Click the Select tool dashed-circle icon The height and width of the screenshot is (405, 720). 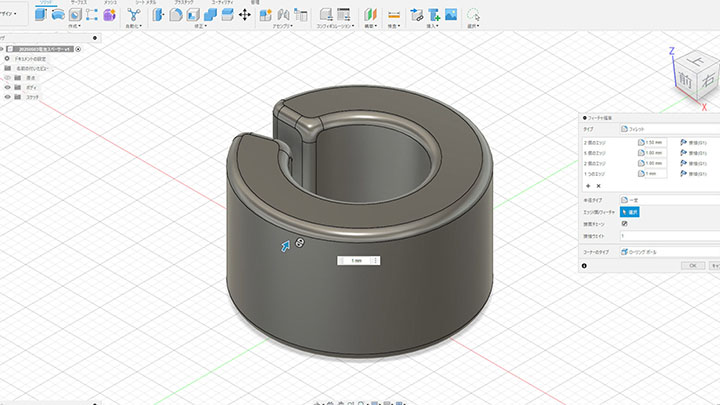click(473, 15)
